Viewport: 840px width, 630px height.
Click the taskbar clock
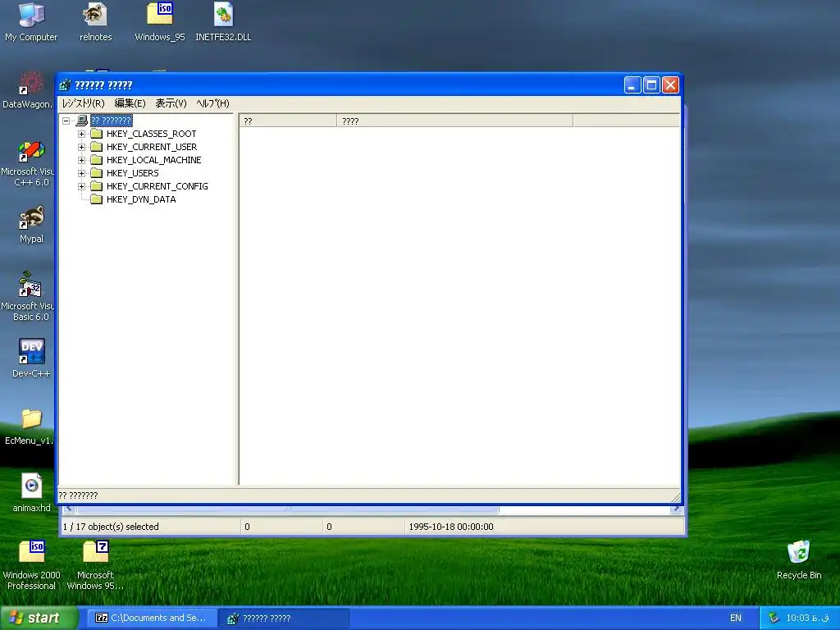(x=807, y=619)
